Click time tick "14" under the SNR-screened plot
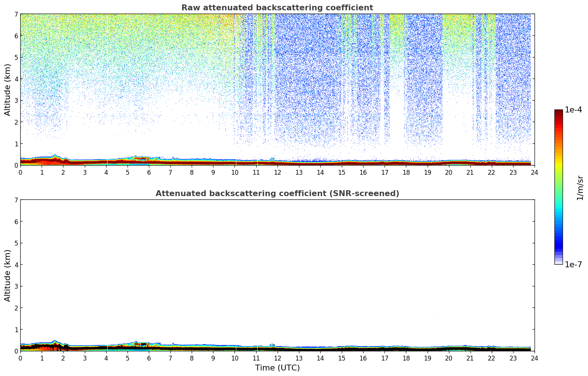This screenshot has width=588, height=376. point(320,358)
